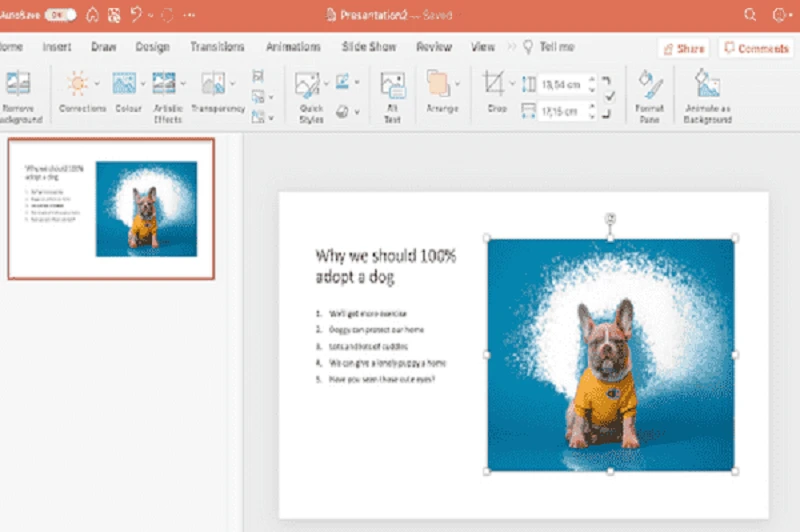Expand the Colour dropdown arrow

click(143, 84)
